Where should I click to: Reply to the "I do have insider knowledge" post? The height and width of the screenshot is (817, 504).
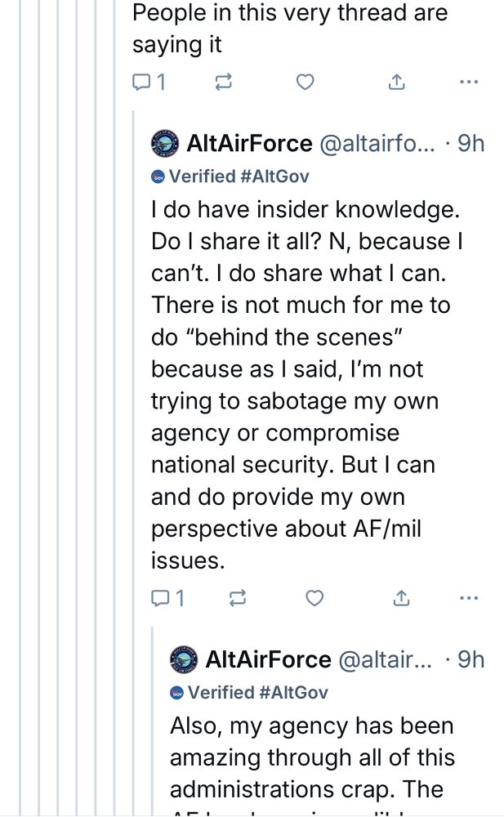click(x=167, y=599)
